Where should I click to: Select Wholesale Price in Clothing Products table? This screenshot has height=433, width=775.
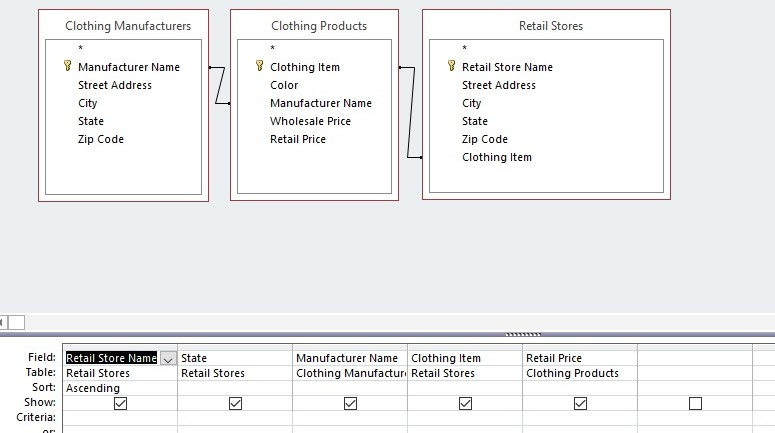click(x=310, y=121)
